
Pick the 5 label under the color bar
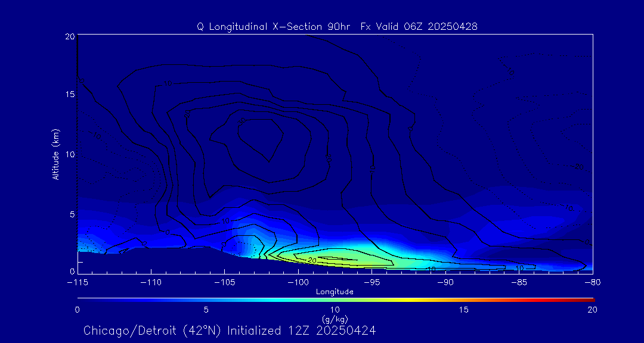click(x=206, y=310)
